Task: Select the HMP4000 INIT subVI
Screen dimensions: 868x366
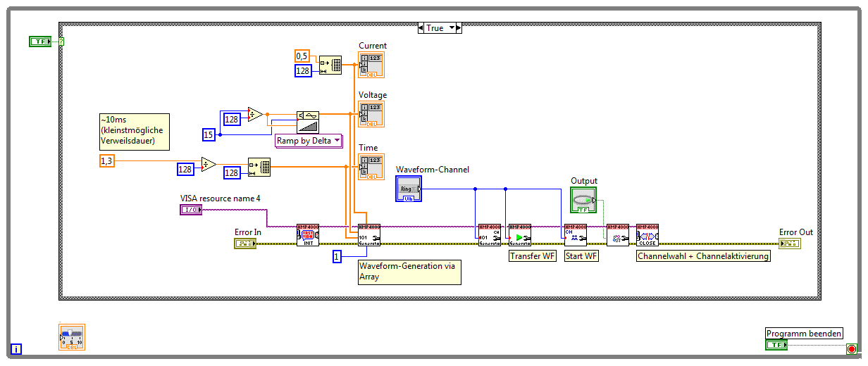Action: point(308,234)
